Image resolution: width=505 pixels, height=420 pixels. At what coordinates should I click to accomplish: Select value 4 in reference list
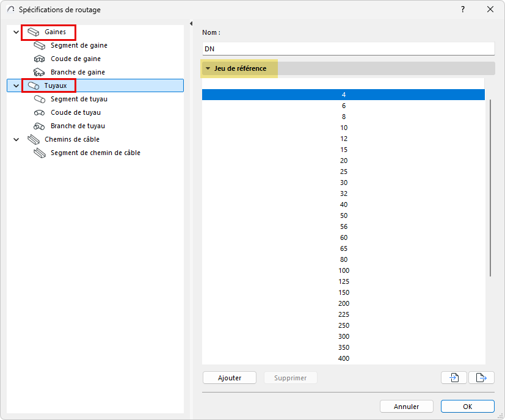pyautogui.click(x=343, y=95)
